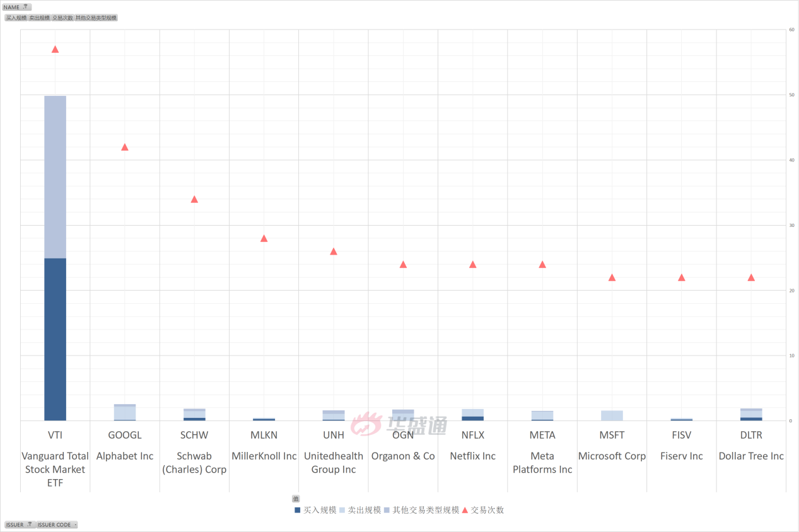Select the 卖出规模 legend color square
Viewport: 799px width, 532px height.
(342, 510)
